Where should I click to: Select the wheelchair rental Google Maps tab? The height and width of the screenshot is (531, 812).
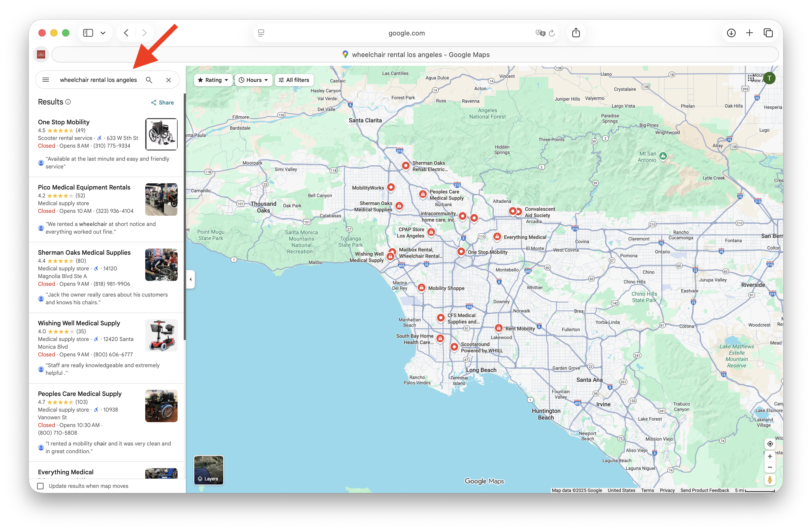[415, 55]
